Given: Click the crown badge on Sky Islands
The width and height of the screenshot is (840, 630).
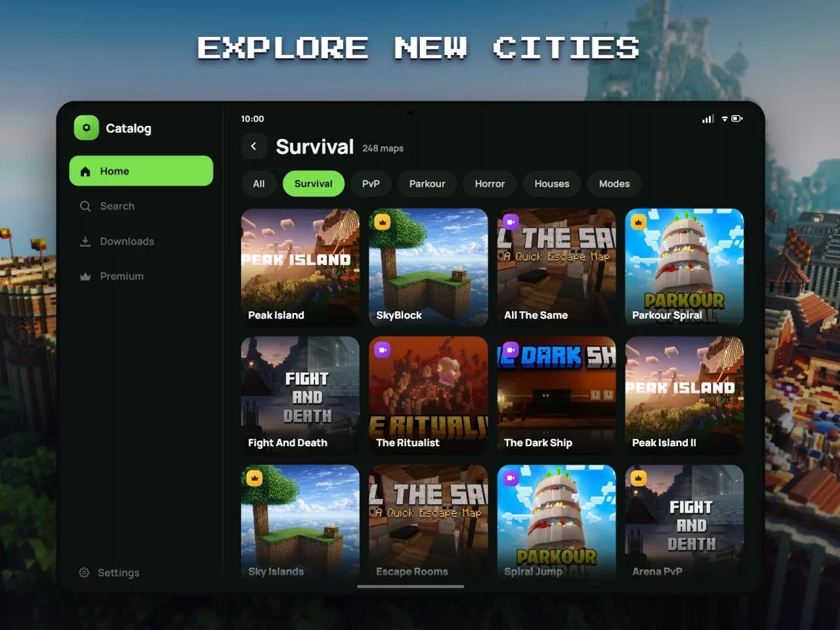Looking at the screenshot, I should coord(255,478).
